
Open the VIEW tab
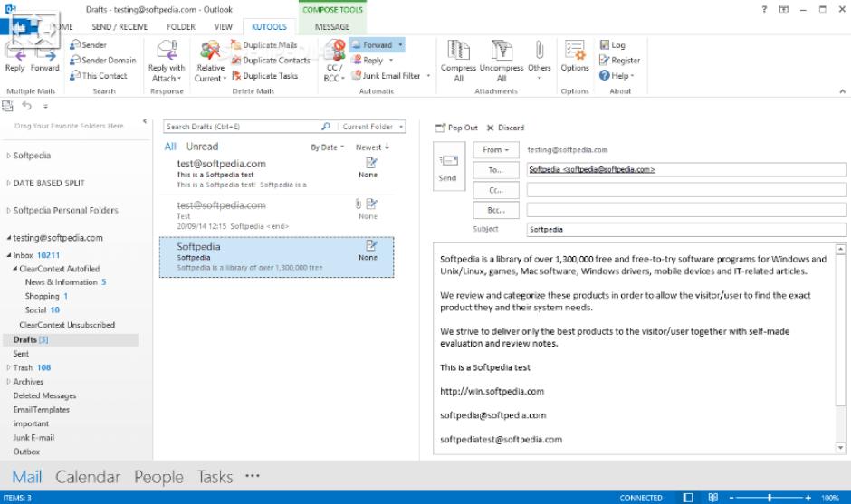point(223,26)
